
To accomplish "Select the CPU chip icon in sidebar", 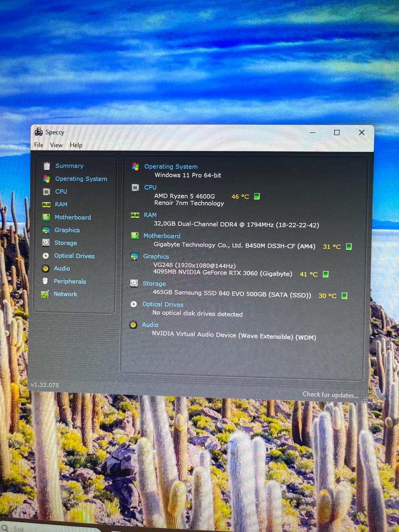I will click(x=47, y=192).
